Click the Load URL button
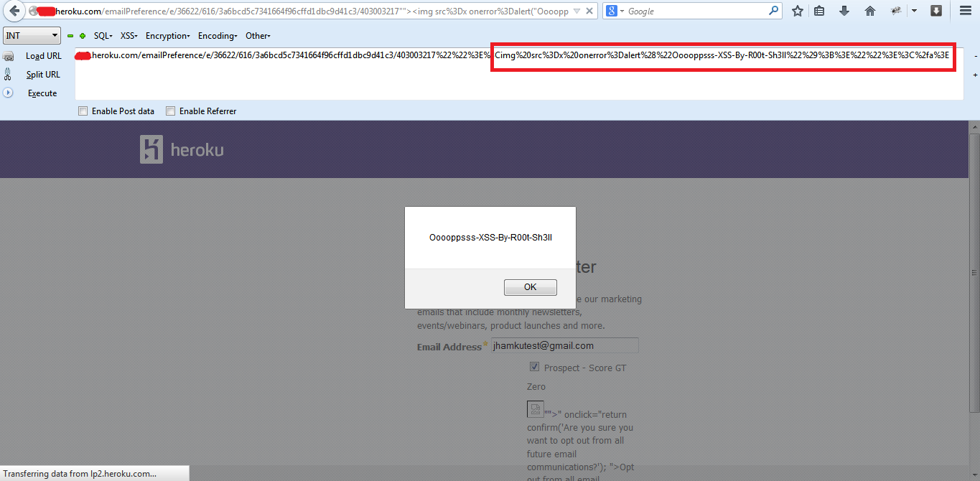Viewport: 980px width, 481px height. pos(44,56)
